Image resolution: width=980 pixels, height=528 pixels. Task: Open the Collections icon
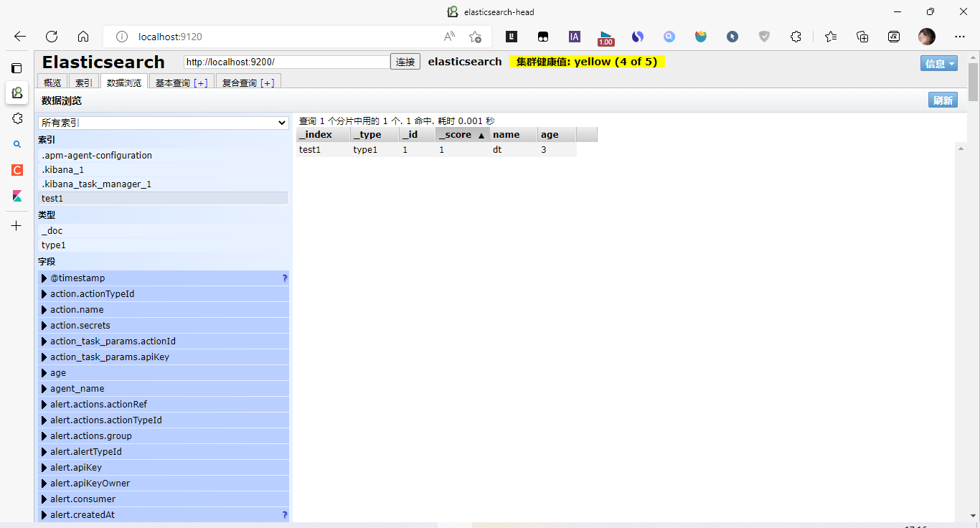(862, 37)
